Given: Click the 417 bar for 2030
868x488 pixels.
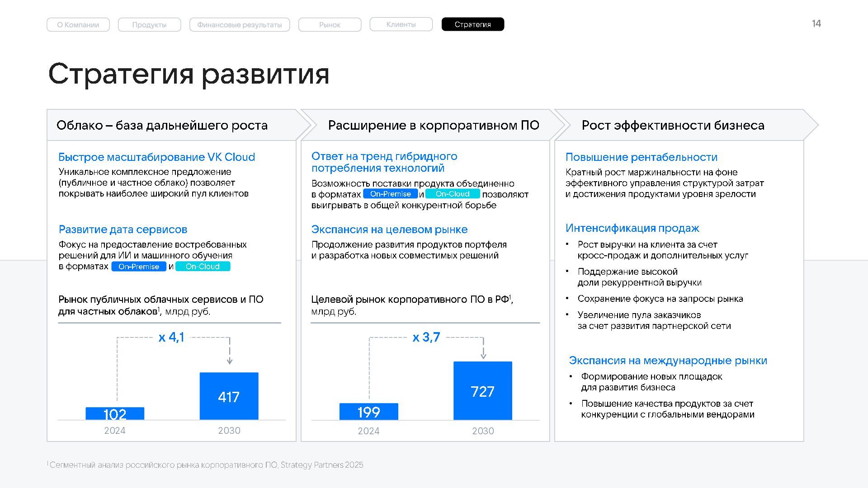Looking at the screenshot, I should point(229,396).
